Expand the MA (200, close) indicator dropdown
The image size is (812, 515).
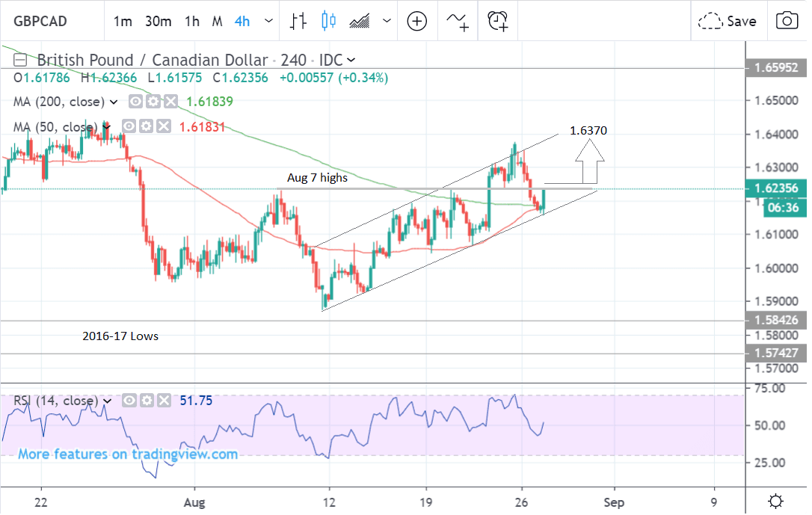click(x=114, y=102)
